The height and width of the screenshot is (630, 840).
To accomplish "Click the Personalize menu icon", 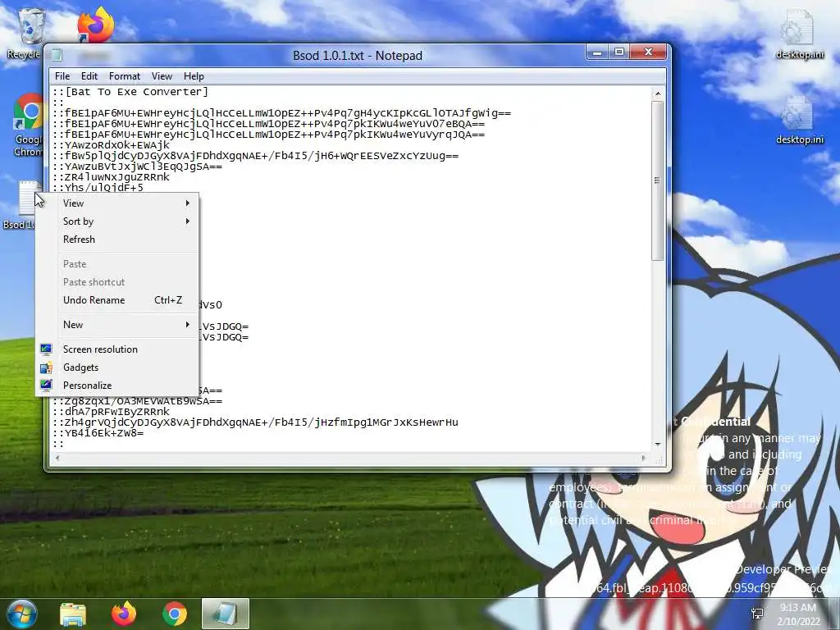I will click(46, 386).
